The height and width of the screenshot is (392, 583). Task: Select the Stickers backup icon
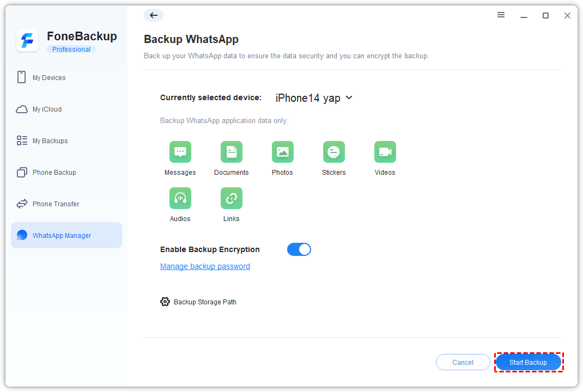coord(333,152)
